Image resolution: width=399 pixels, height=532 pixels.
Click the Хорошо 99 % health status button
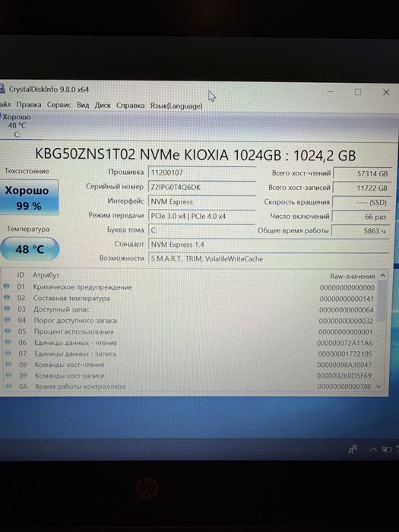(x=29, y=198)
